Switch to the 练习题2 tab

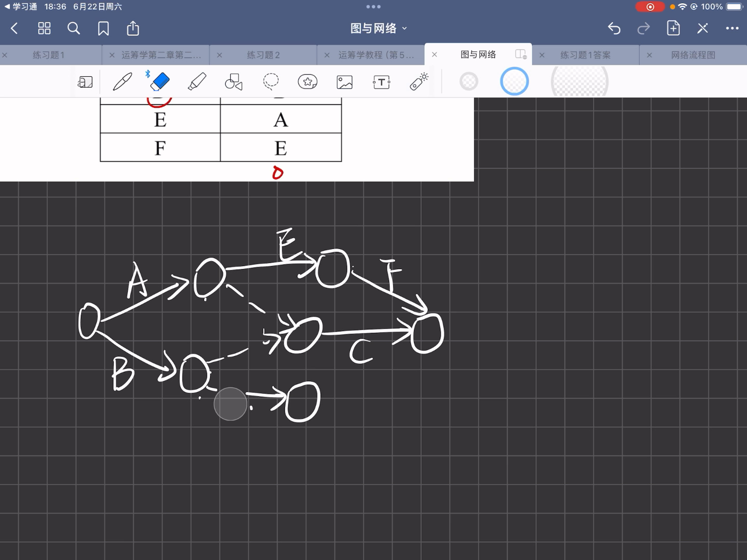(264, 55)
